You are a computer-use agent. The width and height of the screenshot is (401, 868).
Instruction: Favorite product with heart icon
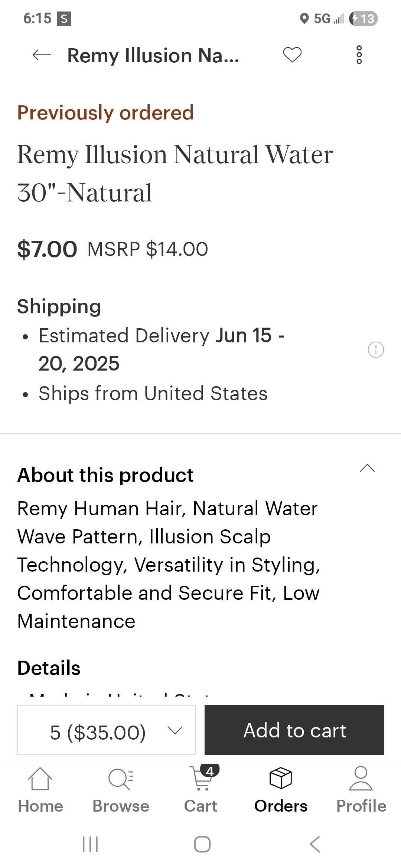292,55
